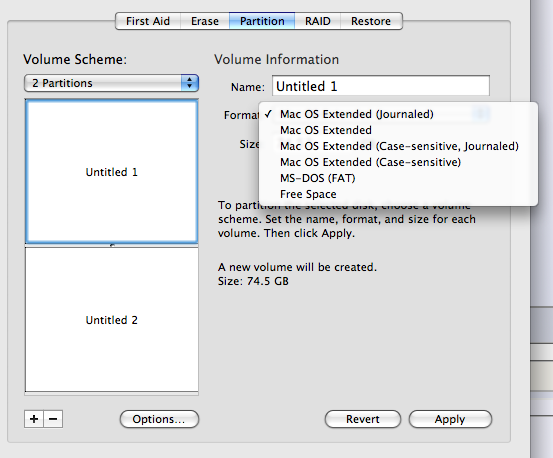
Task: Open the Volume Scheme dropdown showing 2 Partitions
Action: 111,83
